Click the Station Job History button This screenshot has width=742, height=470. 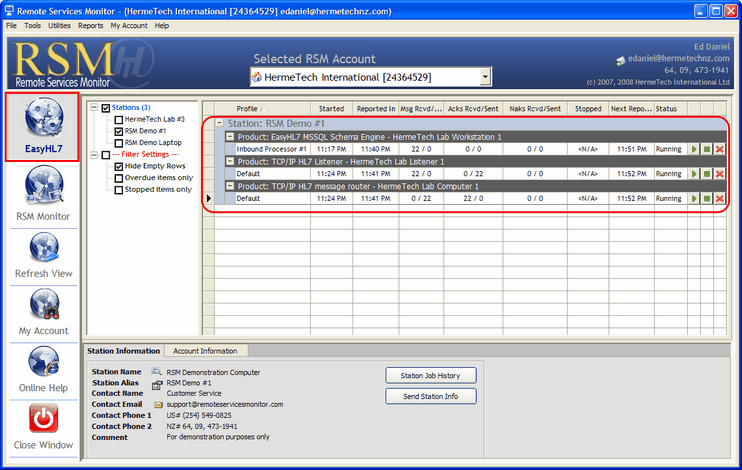(431, 375)
